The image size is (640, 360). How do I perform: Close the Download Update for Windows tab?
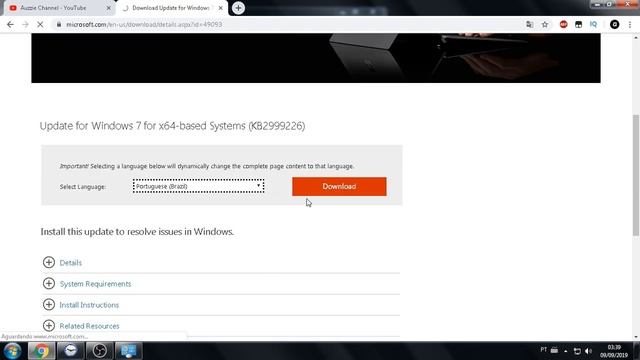point(220,8)
